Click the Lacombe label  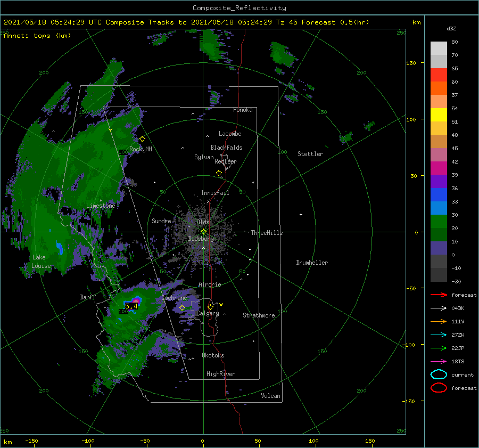click(x=230, y=134)
